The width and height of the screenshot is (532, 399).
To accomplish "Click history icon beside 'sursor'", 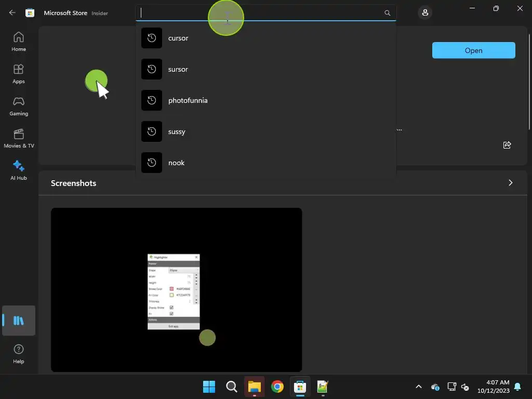I will pyautogui.click(x=152, y=69).
